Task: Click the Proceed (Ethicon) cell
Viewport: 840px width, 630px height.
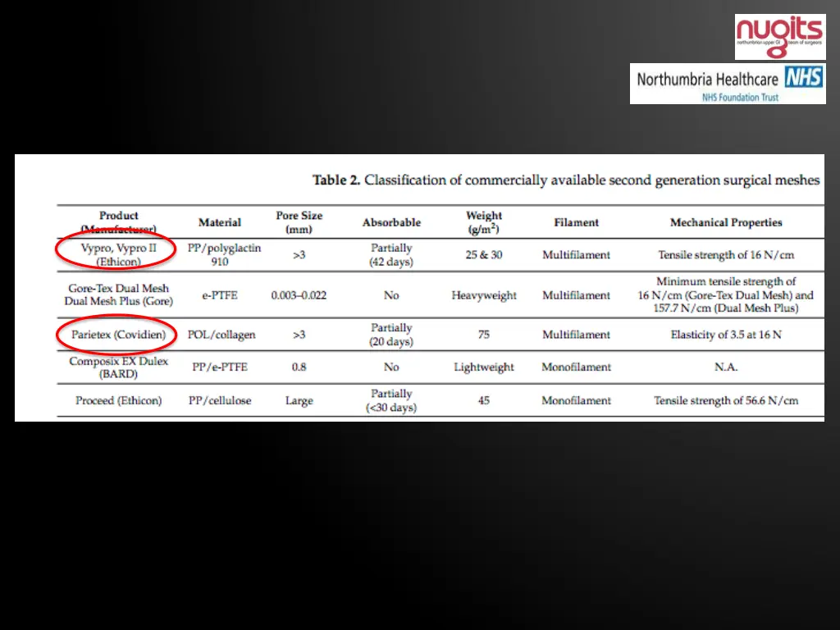Action: pos(118,400)
